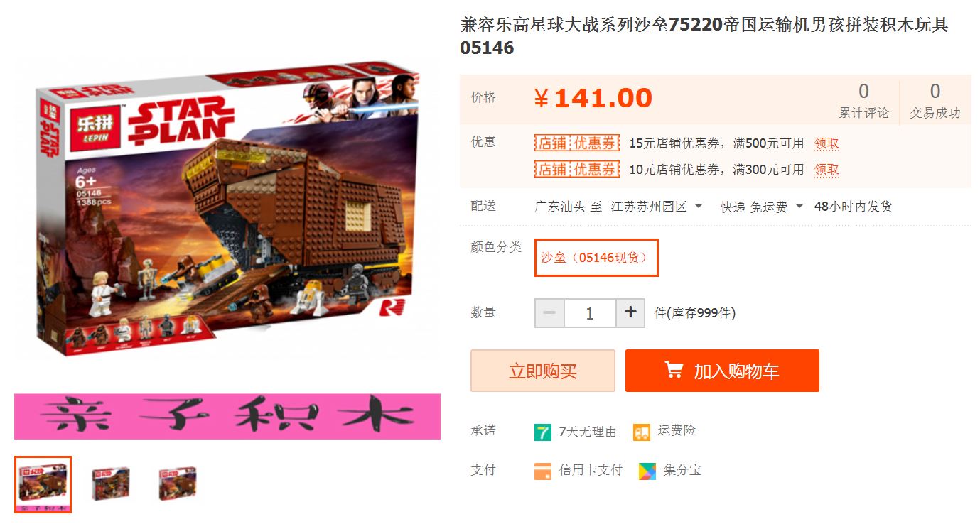The width and height of the screenshot is (980, 524).
Task: Click the quantity input field
Action: pyautogui.click(x=590, y=313)
